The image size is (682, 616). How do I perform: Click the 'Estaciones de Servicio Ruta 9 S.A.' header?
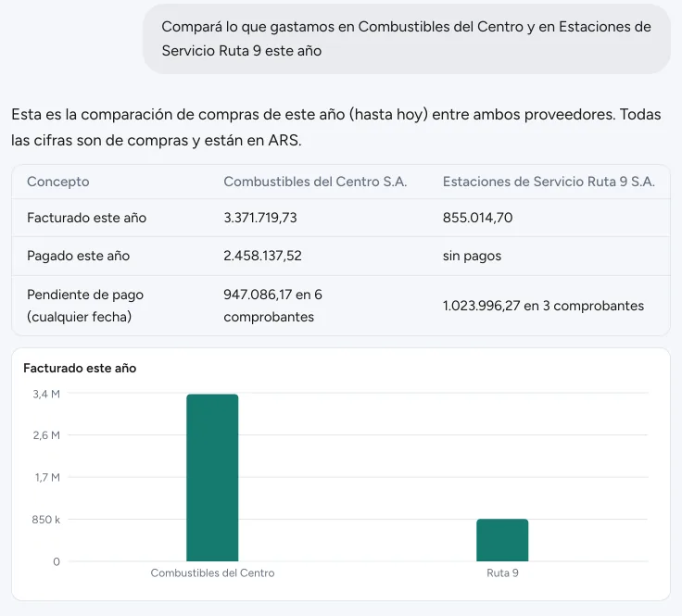(x=549, y=182)
